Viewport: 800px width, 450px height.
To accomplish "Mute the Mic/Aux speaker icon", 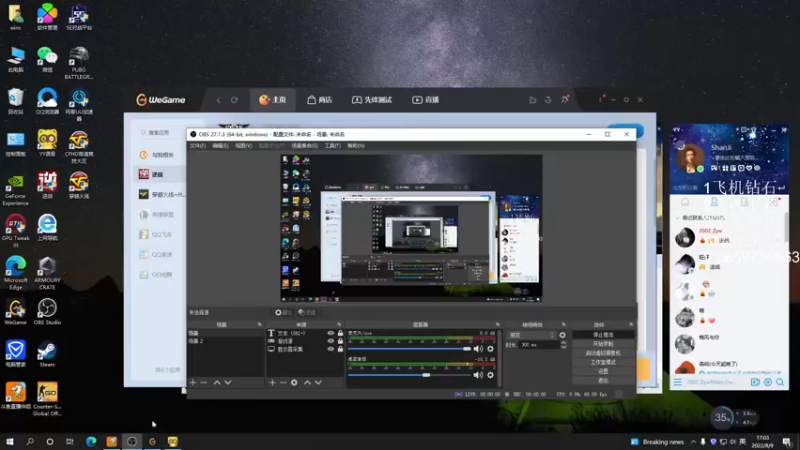I will click(478, 349).
